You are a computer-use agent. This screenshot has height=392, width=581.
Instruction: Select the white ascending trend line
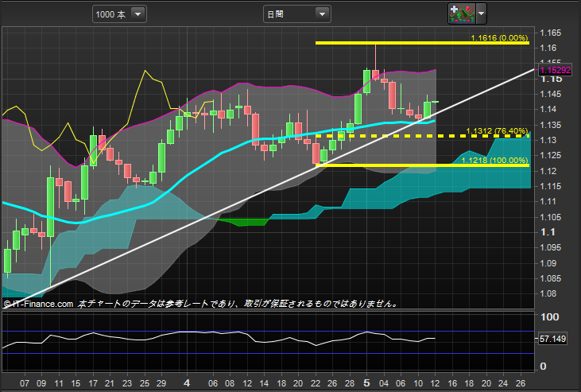[269, 188]
